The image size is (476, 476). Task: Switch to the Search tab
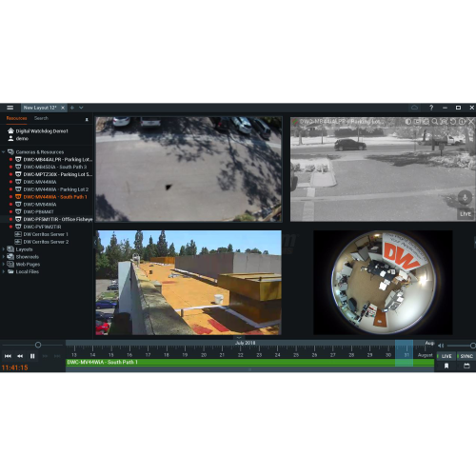41,118
